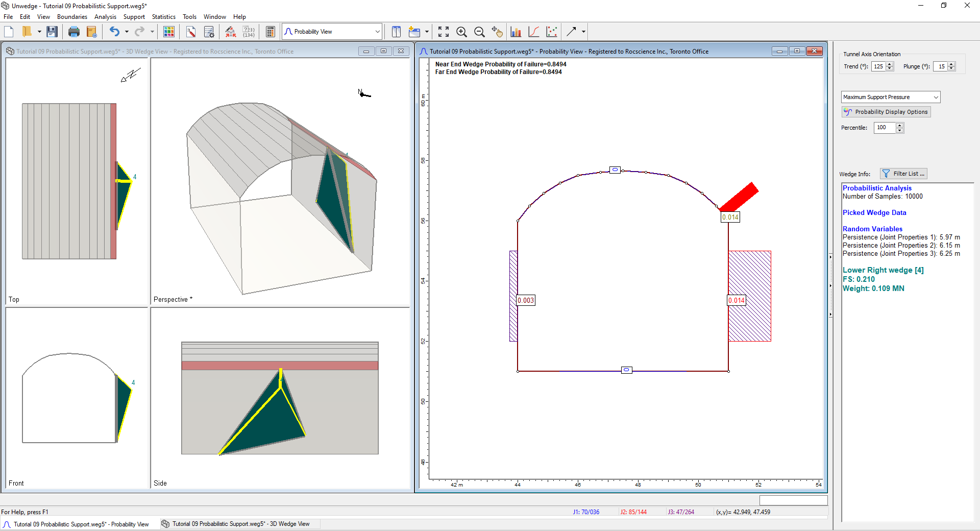Open the Analysis menu
The height and width of the screenshot is (531, 980).
click(105, 17)
